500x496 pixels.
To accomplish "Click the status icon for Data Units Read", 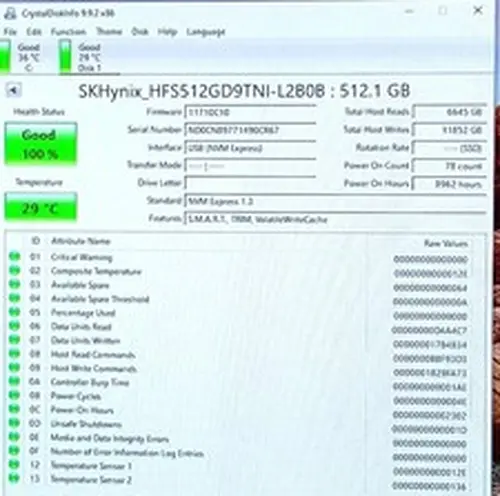I will point(14,326).
